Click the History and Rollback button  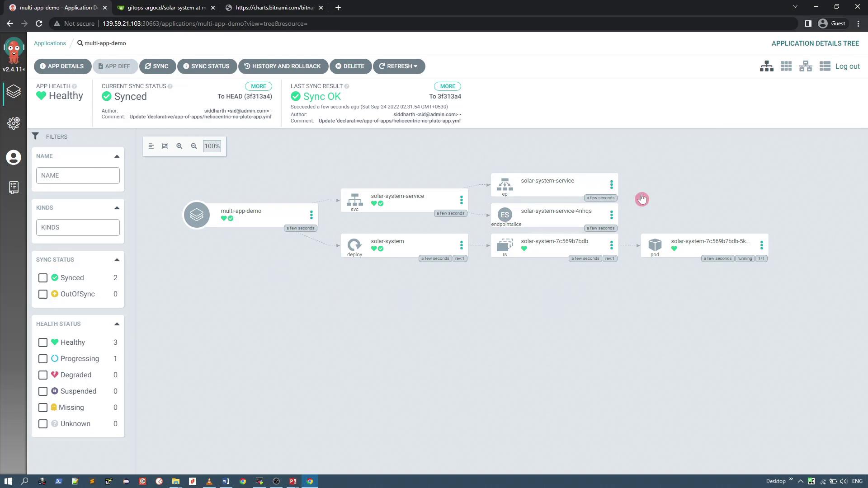283,66
